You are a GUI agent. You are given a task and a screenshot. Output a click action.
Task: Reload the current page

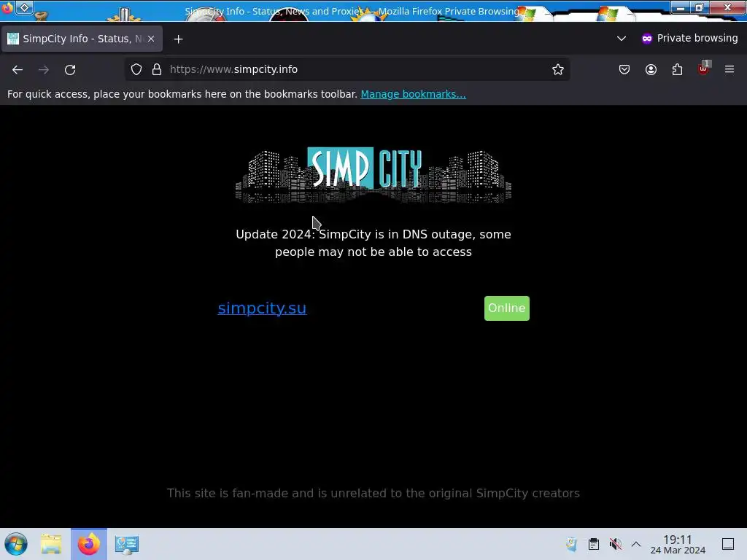coord(70,69)
